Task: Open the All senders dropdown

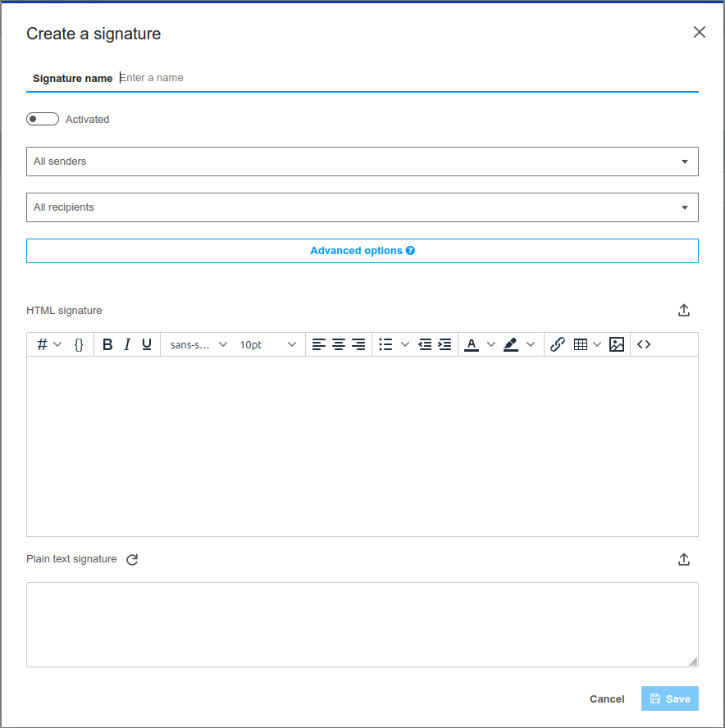Action: [362, 162]
